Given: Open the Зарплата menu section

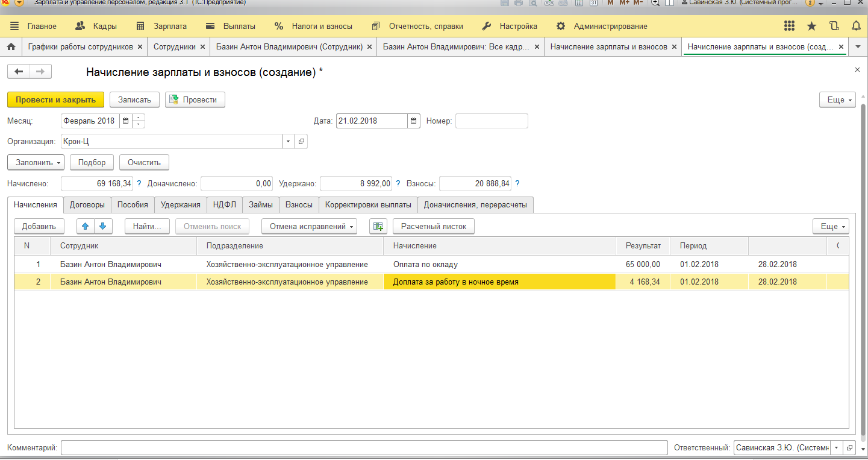Looking at the screenshot, I should click(x=162, y=26).
